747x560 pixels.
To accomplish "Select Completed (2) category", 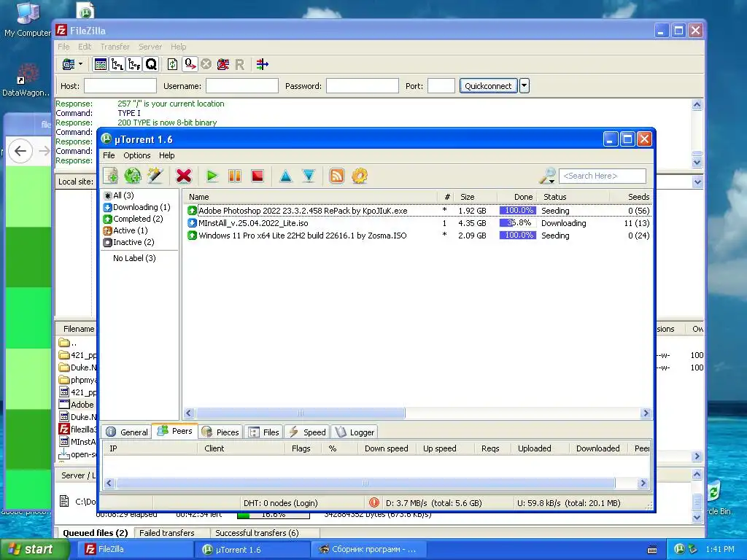I will tap(133, 219).
